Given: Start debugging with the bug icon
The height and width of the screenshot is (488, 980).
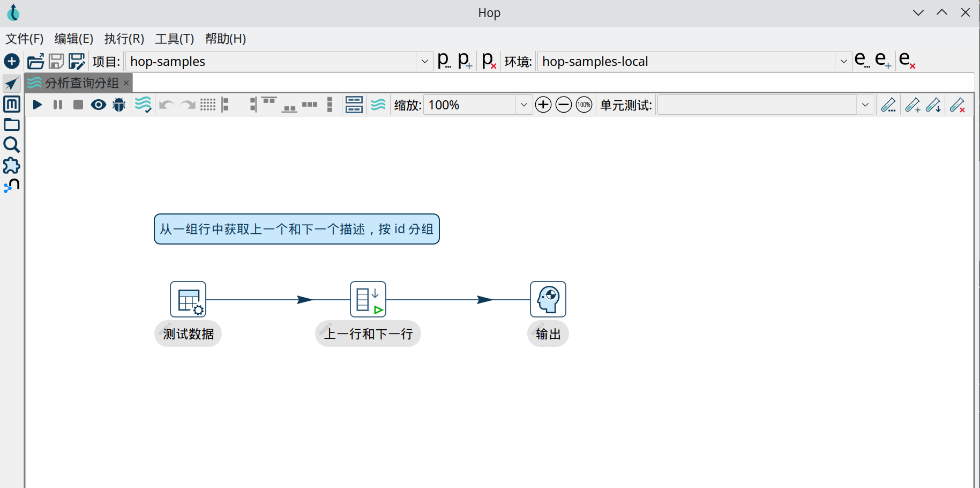Looking at the screenshot, I should (x=119, y=105).
